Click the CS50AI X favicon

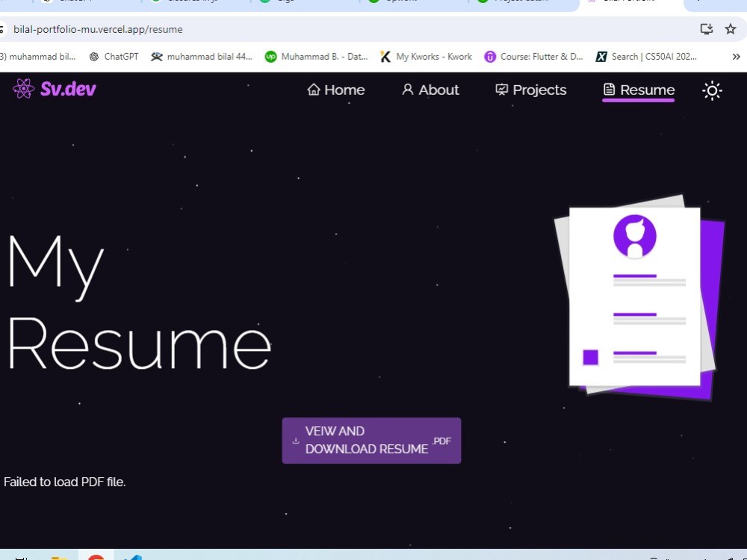[601, 57]
